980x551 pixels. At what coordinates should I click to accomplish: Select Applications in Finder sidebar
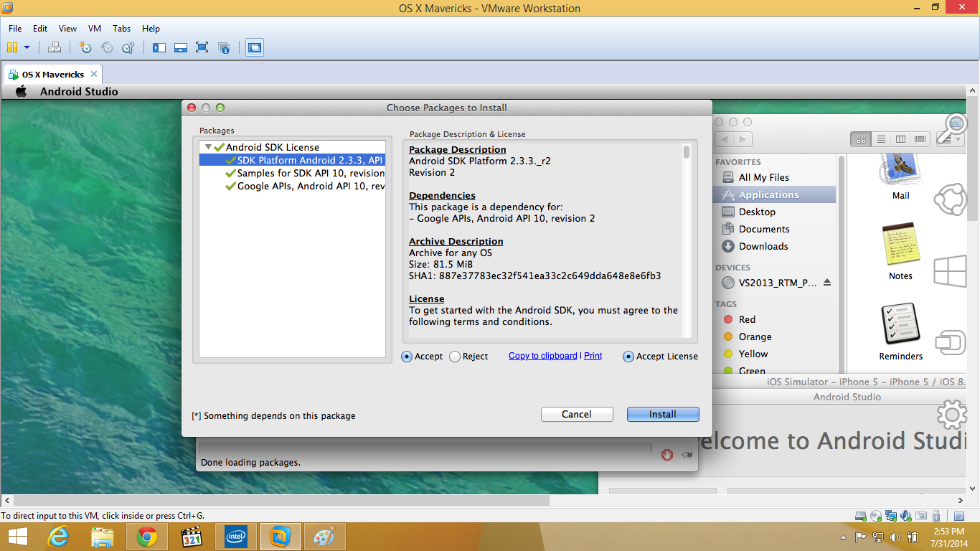pyautogui.click(x=774, y=194)
